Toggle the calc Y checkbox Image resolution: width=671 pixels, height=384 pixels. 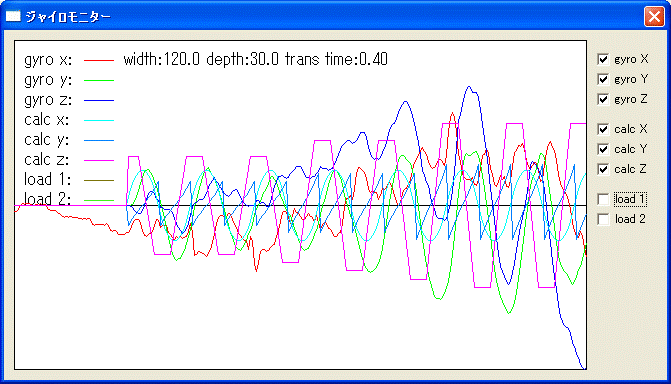[603, 149]
